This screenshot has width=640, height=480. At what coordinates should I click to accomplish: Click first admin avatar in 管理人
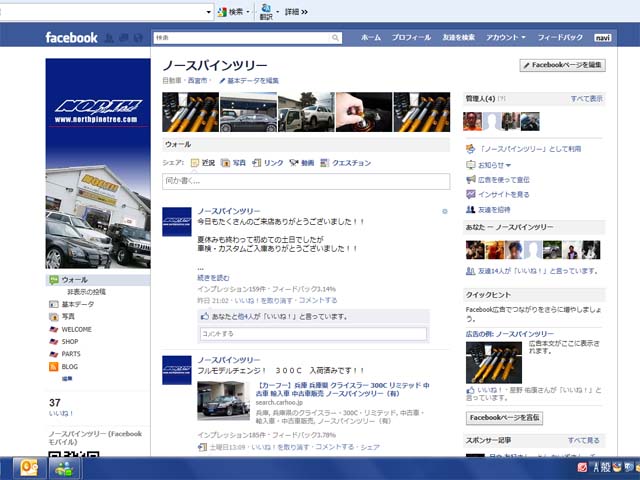[472, 122]
